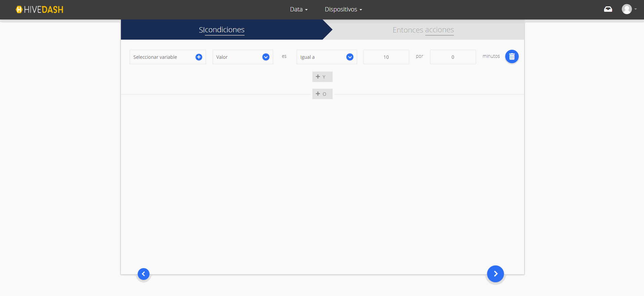Image resolution: width=644 pixels, height=296 pixels.
Task: Open the Valor dropdown
Action: 239,57
